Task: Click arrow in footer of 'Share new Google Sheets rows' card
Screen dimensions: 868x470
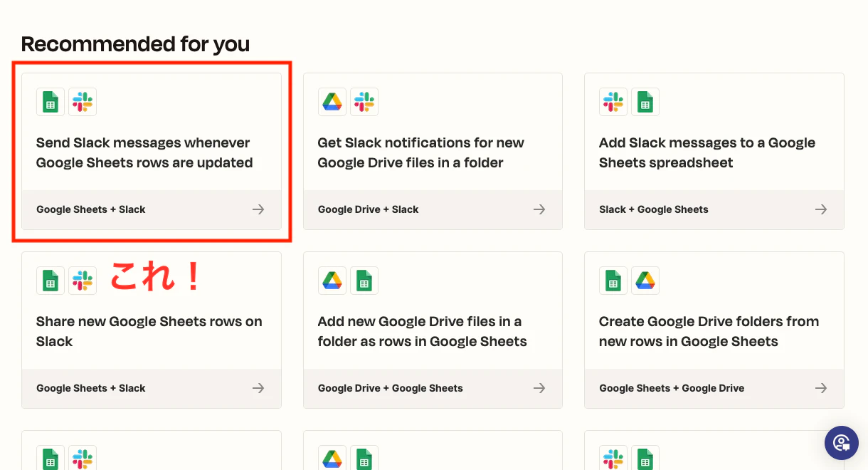Action: (258, 388)
